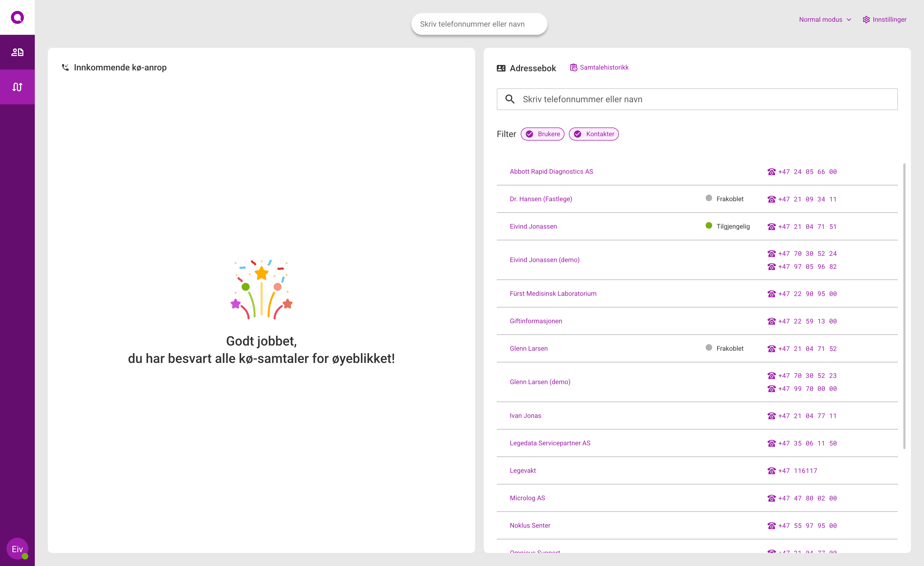
Task: Open the contacts sidebar icon
Action: click(17, 52)
